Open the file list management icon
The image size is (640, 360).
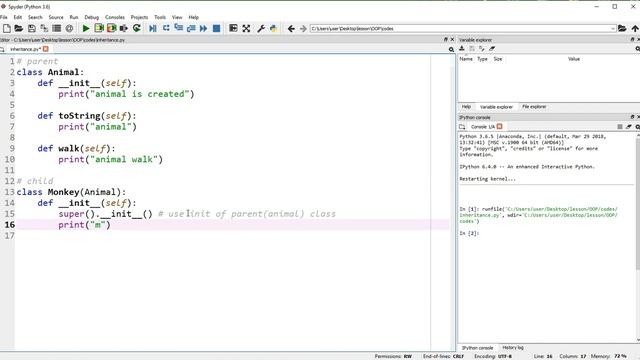tap(57, 28)
